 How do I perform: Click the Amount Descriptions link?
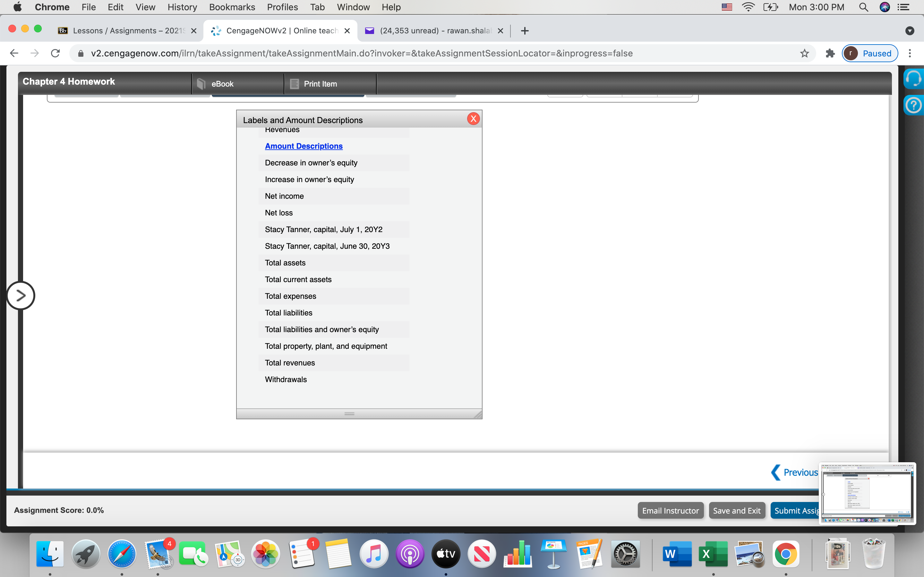pos(304,146)
